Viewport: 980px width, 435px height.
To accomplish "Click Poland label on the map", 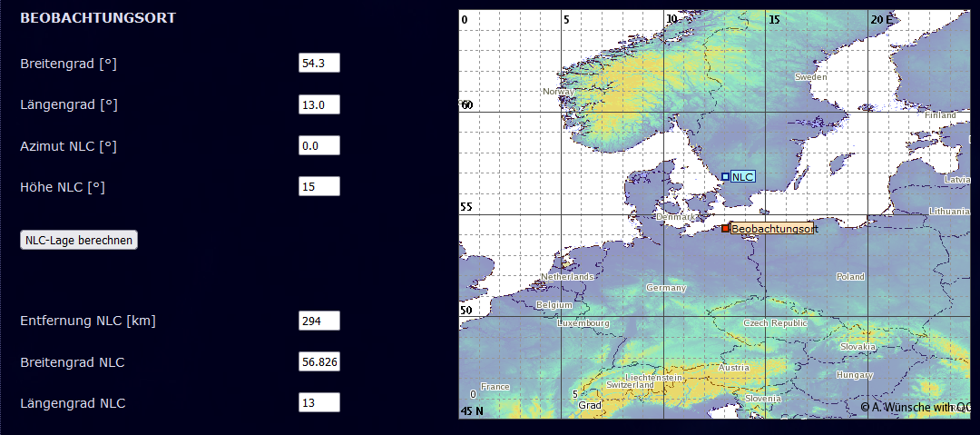I will (850, 276).
